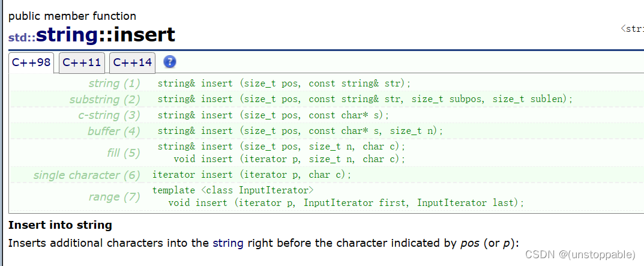
Task: Click the blue question mark help icon
Action: [170, 62]
